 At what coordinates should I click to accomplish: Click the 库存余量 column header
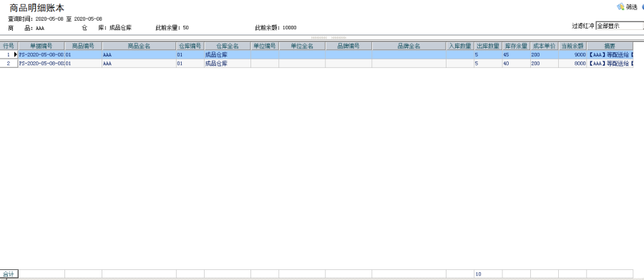click(x=516, y=46)
